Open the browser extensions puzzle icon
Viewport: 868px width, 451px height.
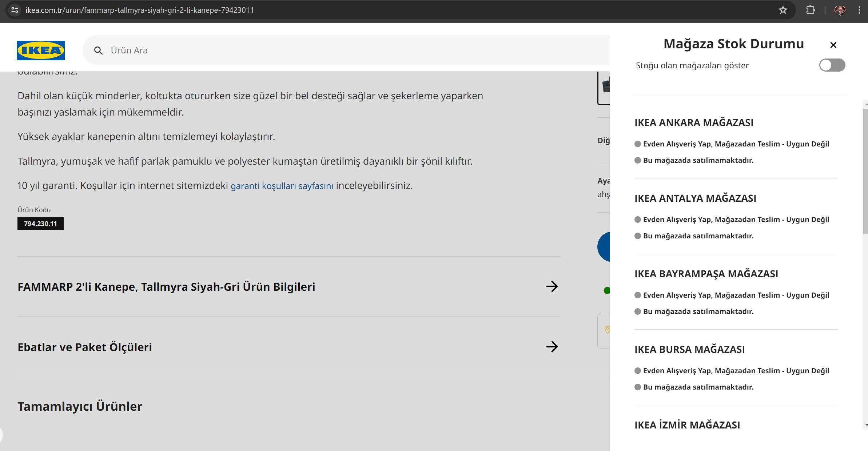point(810,10)
